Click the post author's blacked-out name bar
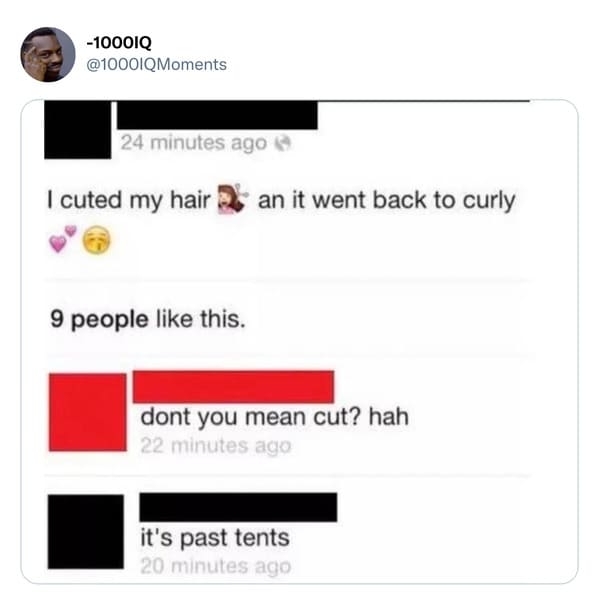The width and height of the screenshot is (599, 600). pyautogui.click(x=217, y=115)
